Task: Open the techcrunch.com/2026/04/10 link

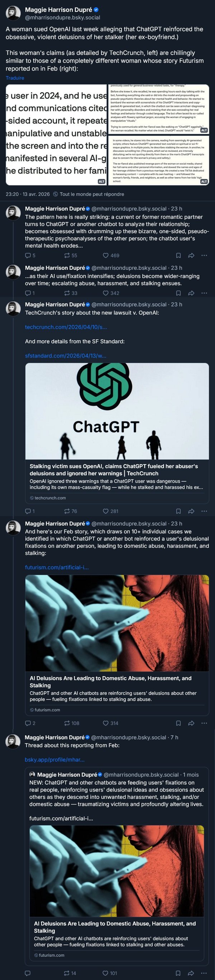Action: click(66, 327)
